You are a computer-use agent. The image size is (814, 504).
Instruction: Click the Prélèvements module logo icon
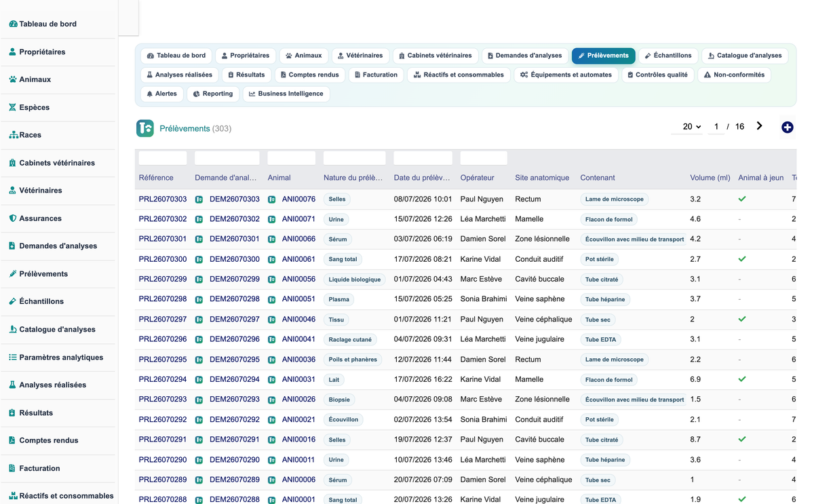coord(145,128)
